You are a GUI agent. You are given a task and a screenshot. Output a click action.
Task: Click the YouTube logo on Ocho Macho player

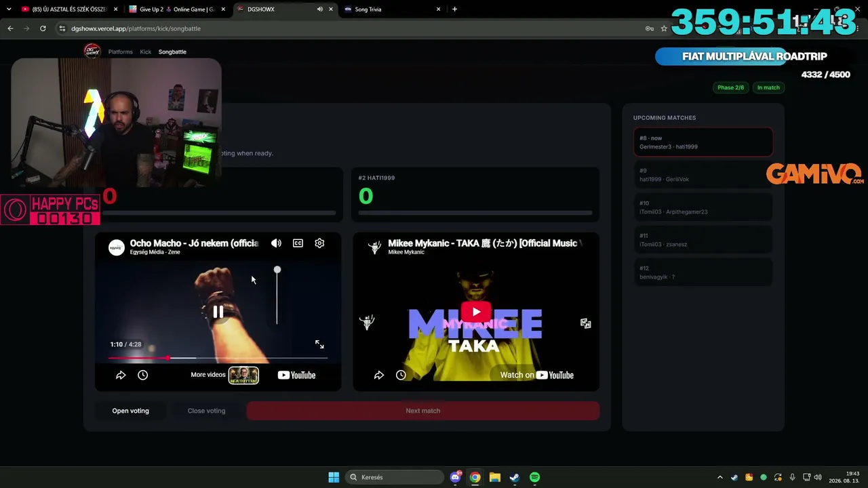[x=296, y=375]
